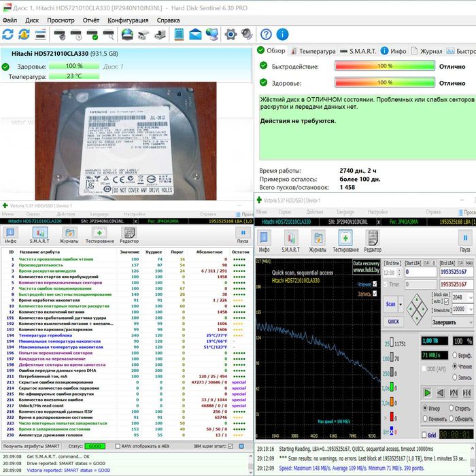Screen dimensions: 476x476
Task: Click the right arrow in diamond navigator
Action: tap(423, 309)
